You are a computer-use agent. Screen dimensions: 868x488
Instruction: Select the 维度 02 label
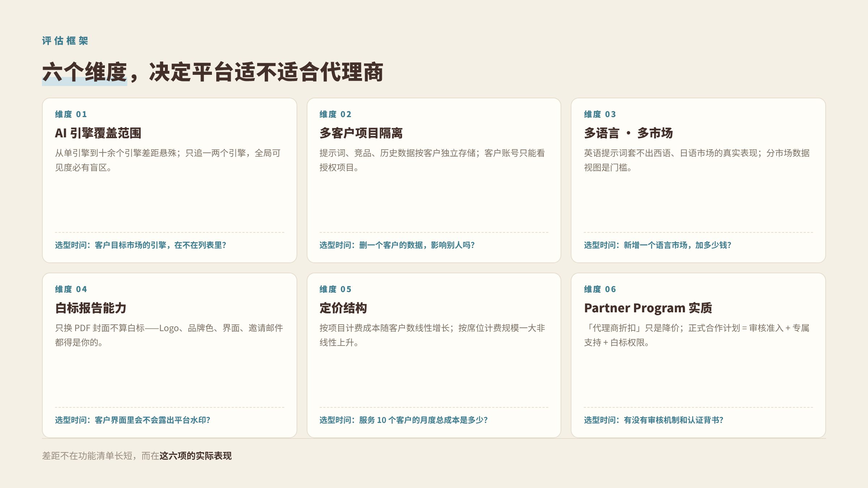(x=336, y=114)
